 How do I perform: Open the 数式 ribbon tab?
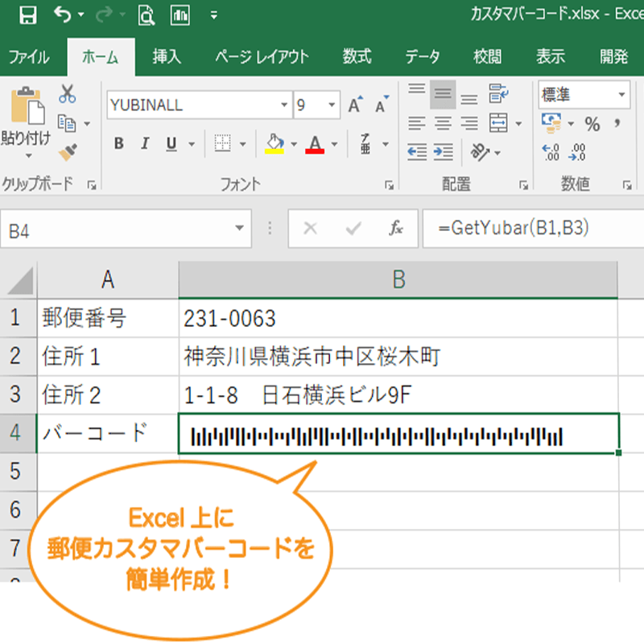(x=357, y=56)
